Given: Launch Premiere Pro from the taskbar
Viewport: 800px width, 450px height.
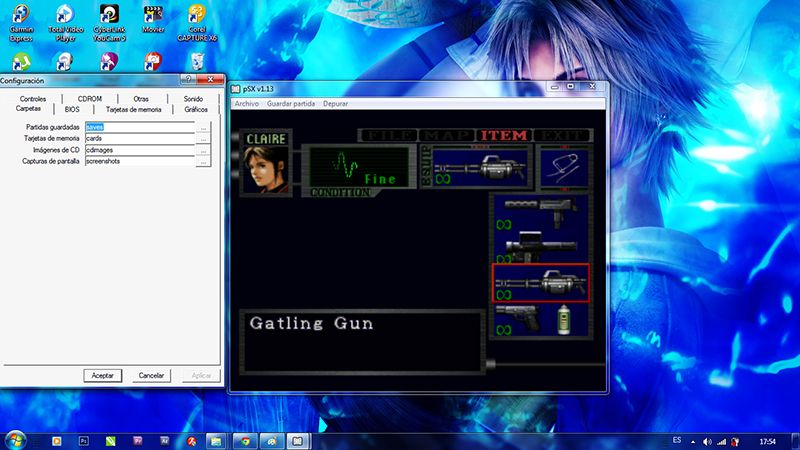Looking at the screenshot, I should 137,441.
